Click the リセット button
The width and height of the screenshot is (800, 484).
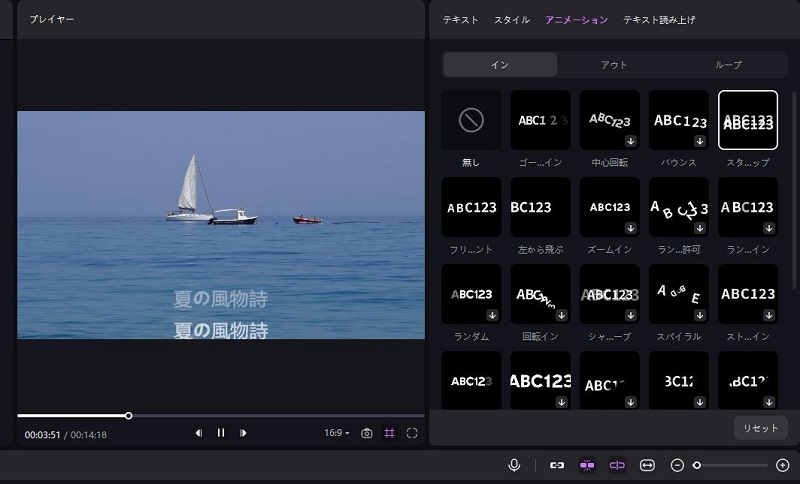click(x=760, y=427)
